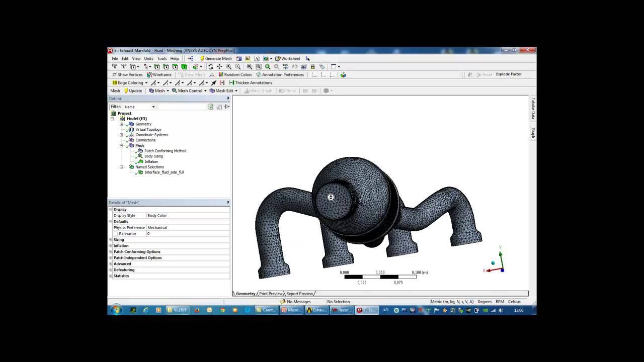Image resolution: width=644 pixels, height=362 pixels.
Task: Click the Update lightning icon
Action: pos(126,90)
